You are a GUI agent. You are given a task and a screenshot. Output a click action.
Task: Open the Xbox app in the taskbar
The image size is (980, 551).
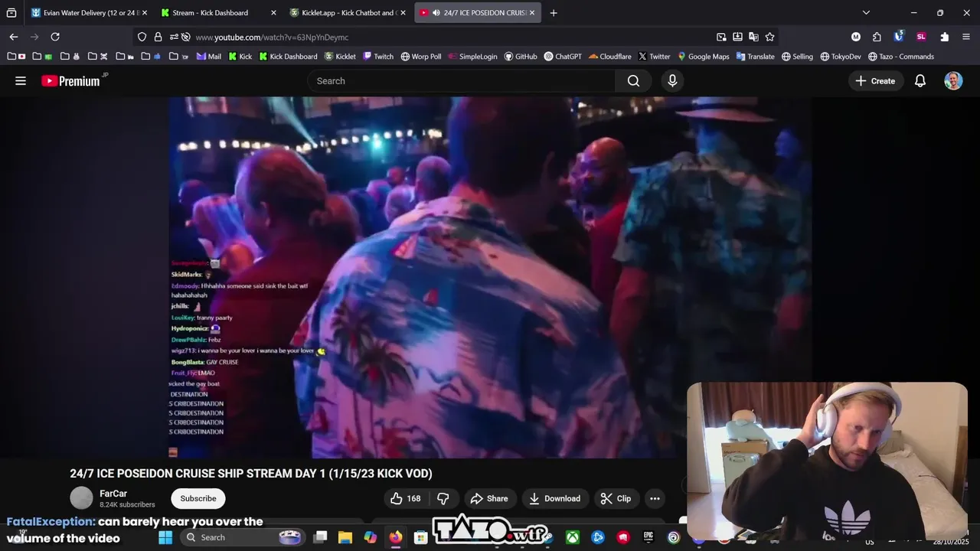click(x=572, y=537)
